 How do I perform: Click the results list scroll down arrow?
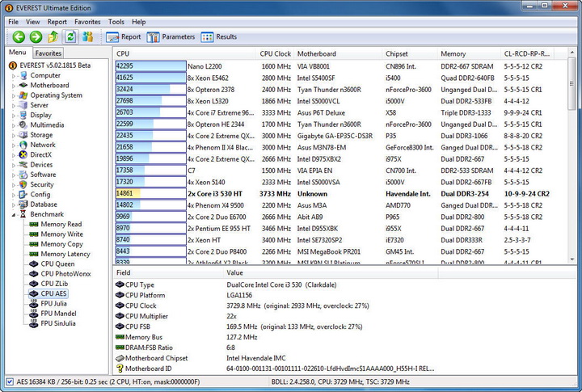coord(572,259)
